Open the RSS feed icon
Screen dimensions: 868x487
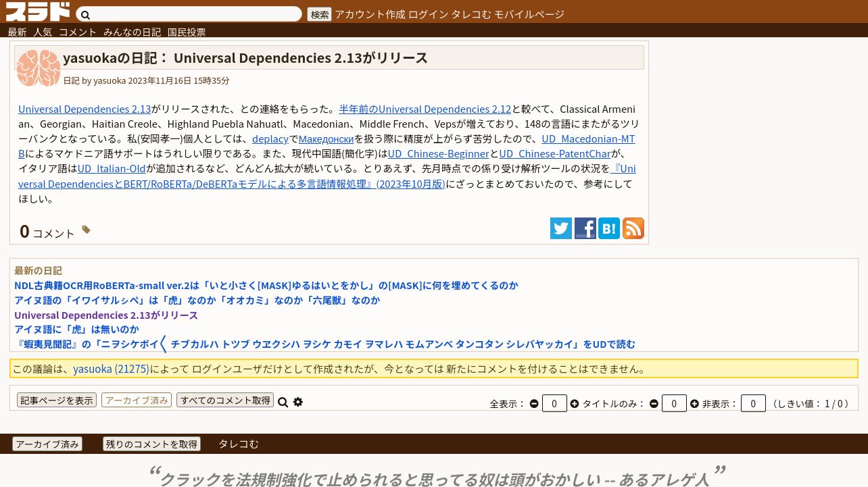tap(633, 228)
